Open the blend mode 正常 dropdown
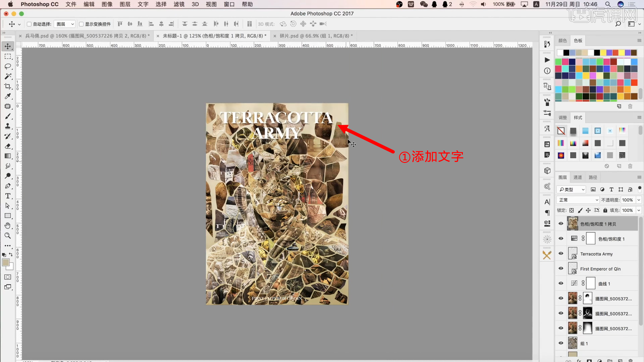 578,200
